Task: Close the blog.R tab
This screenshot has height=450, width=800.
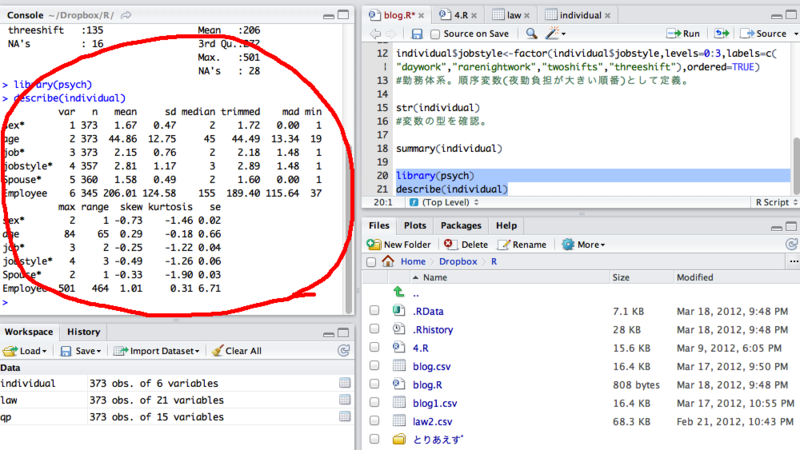Action: click(x=422, y=15)
